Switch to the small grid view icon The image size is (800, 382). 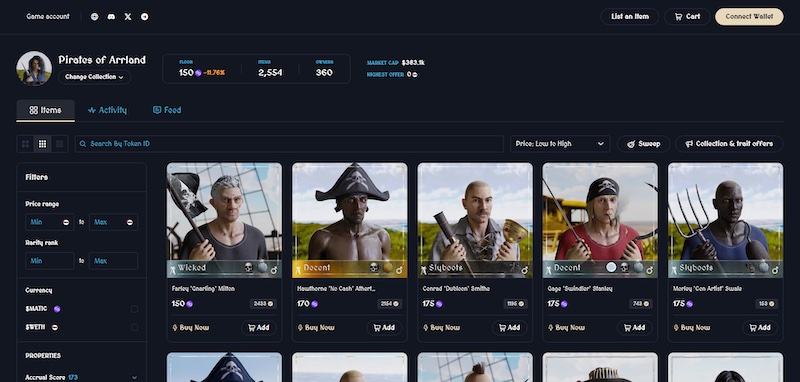click(60, 144)
